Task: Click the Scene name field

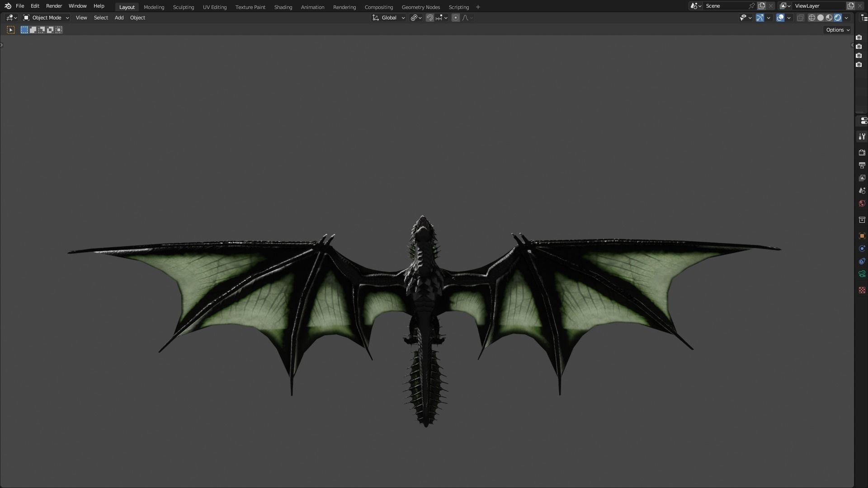Action: [726, 6]
